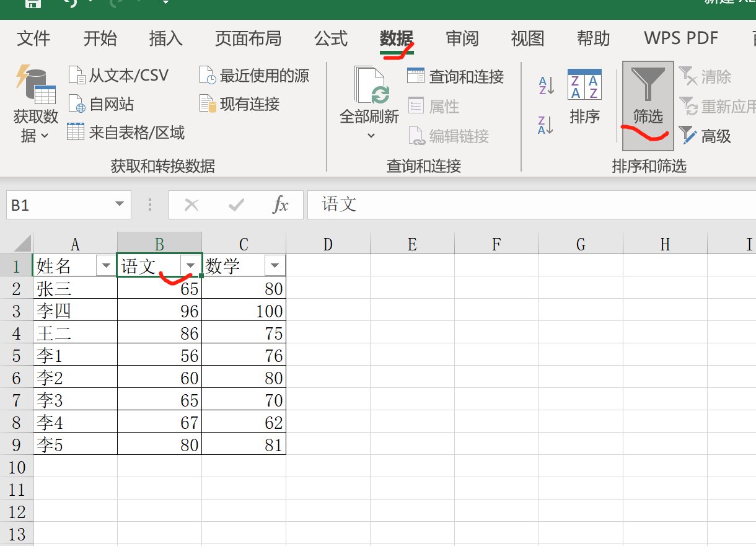This screenshot has height=546, width=756.
Task: Switch to the 开始 ribbon tab
Action: pos(99,38)
